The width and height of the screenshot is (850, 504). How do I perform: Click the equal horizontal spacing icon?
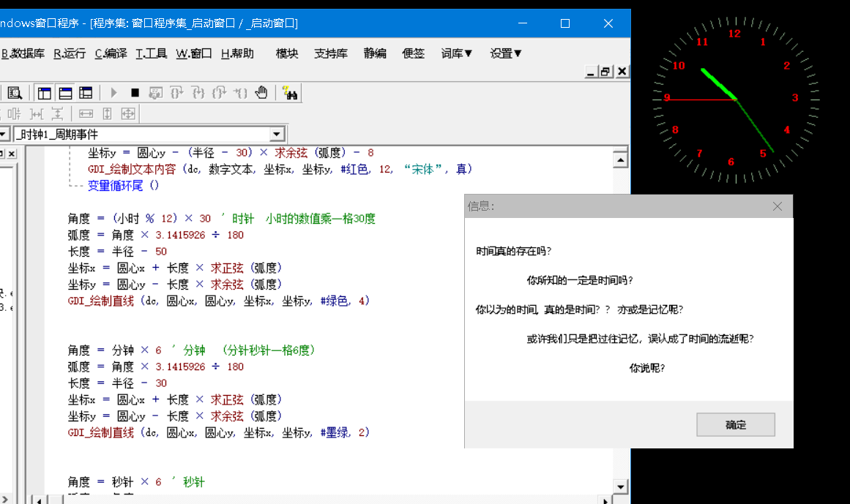click(37, 113)
